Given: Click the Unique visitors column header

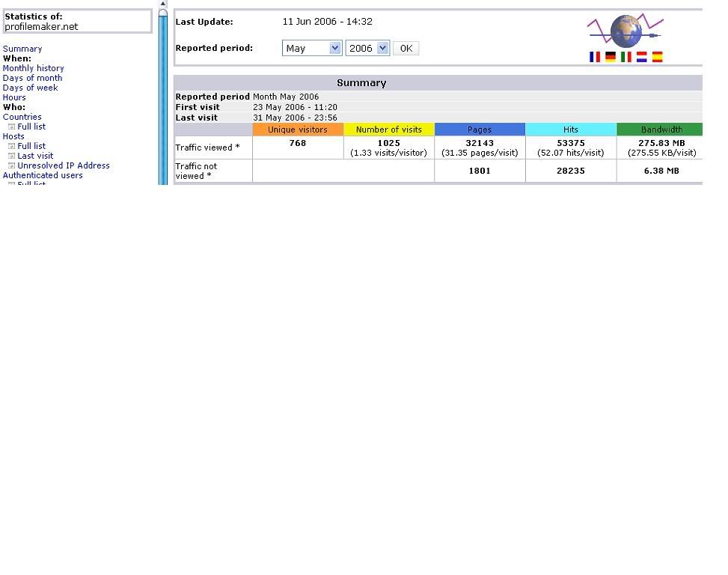Looking at the screenshot, I should coord(298,130).
